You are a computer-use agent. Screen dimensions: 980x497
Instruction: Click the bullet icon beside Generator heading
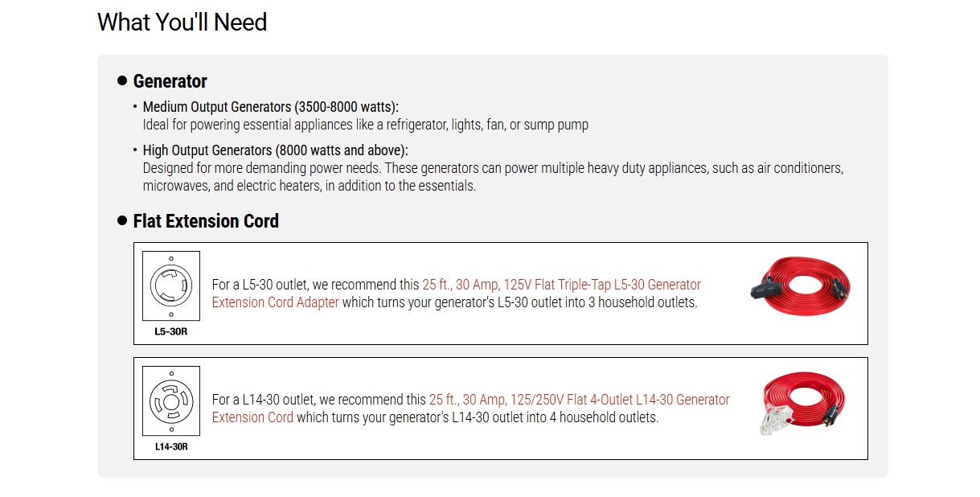pyautogui.click(x=122, y=80)
